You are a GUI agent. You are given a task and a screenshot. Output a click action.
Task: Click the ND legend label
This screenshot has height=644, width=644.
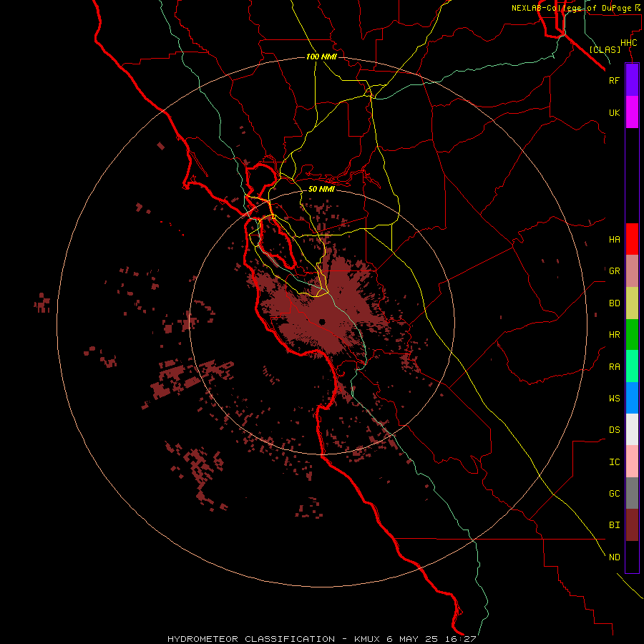click(x=614, y=557)
